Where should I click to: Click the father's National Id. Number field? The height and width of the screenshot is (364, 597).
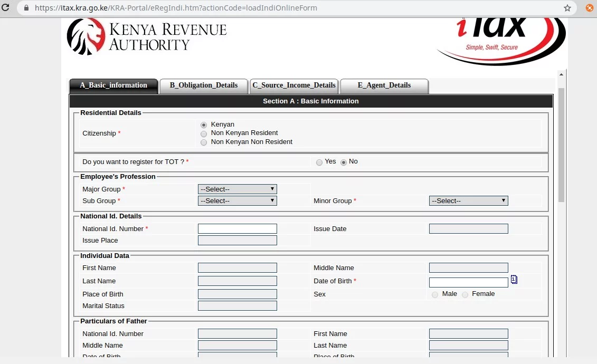click(237, 333)
